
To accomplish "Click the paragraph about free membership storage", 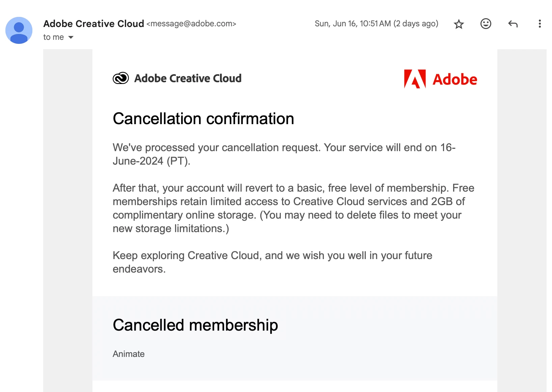I will [x=293, y=208].
